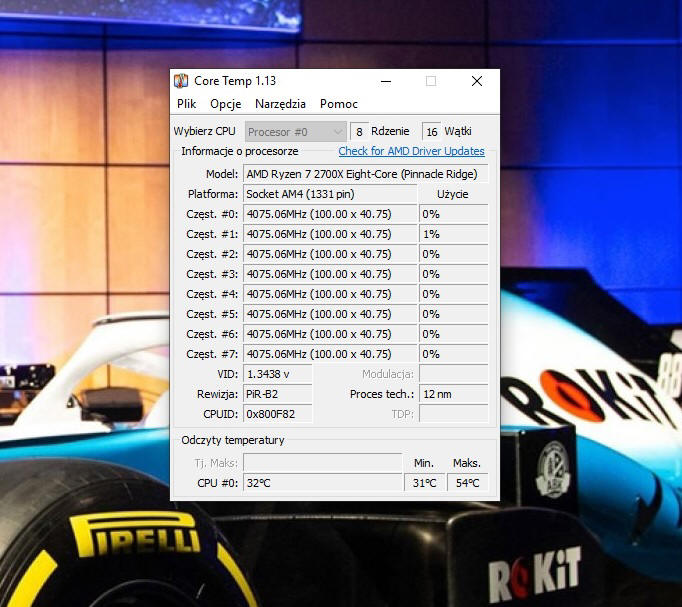Image resolution: width=682 pixels, height=607 pixels.
Task: Click the 1% usage value for core #1
Action: [453, 234]
